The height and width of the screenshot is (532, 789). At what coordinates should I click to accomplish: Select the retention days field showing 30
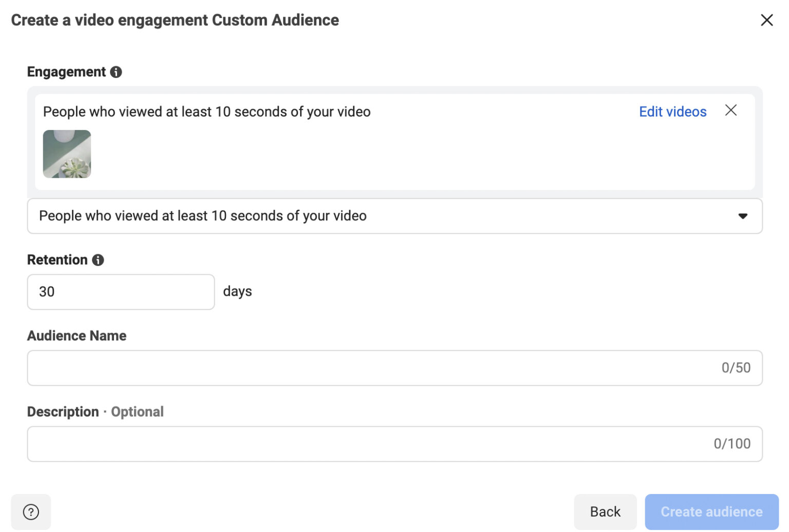point(121,292)
